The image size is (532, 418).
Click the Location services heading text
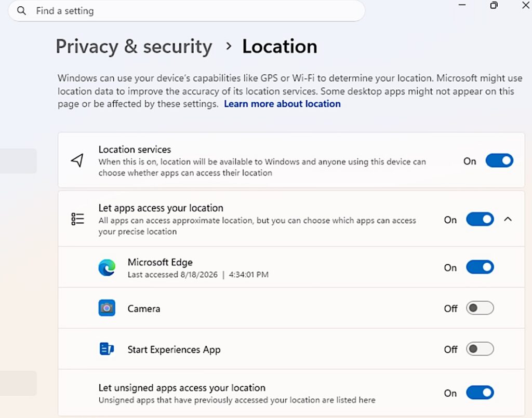tap(135, 150)
